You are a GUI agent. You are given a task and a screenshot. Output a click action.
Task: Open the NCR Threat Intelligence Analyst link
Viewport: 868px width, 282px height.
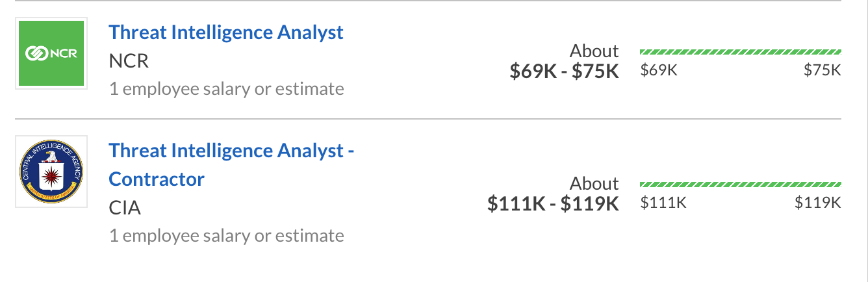[226, 32]
